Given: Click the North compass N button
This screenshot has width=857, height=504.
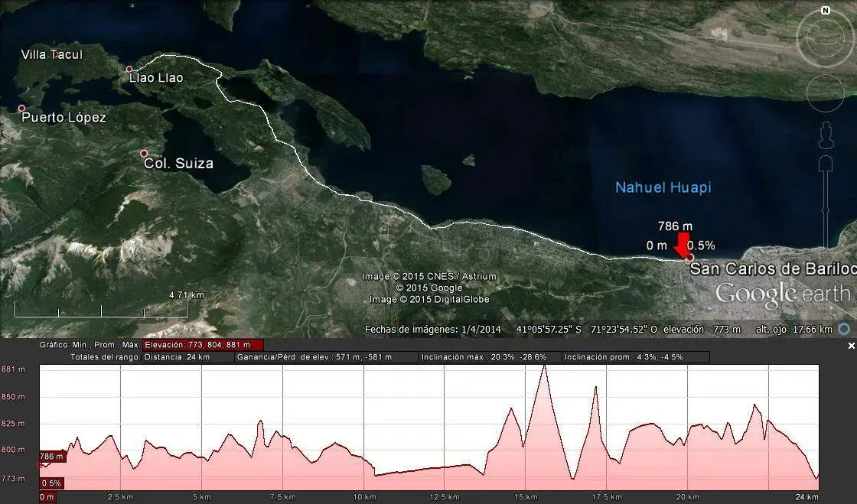Looking at the screenshot, I should click(x=825, y=11).
